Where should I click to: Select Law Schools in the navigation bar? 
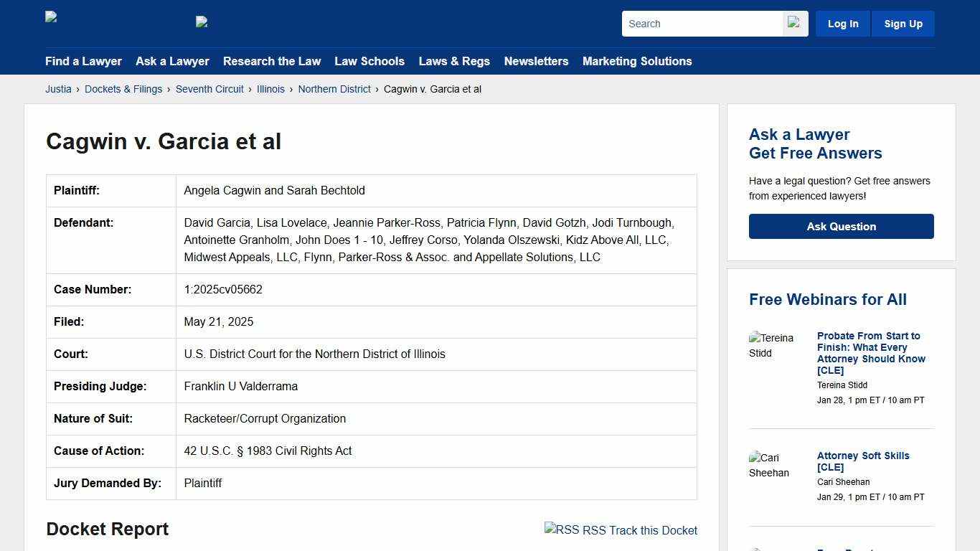pos(369,62)
